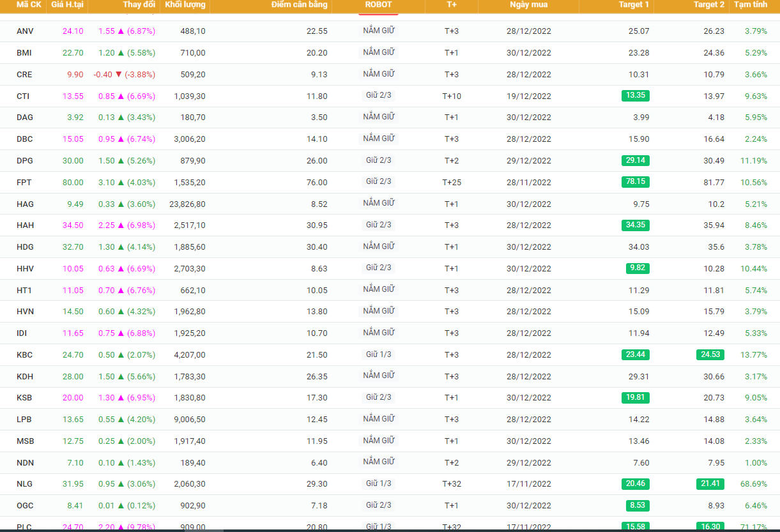Click the NẮM GIỮ status in ANV row
The height and width of the screenshot is (532, 780).
click(379, 31)
